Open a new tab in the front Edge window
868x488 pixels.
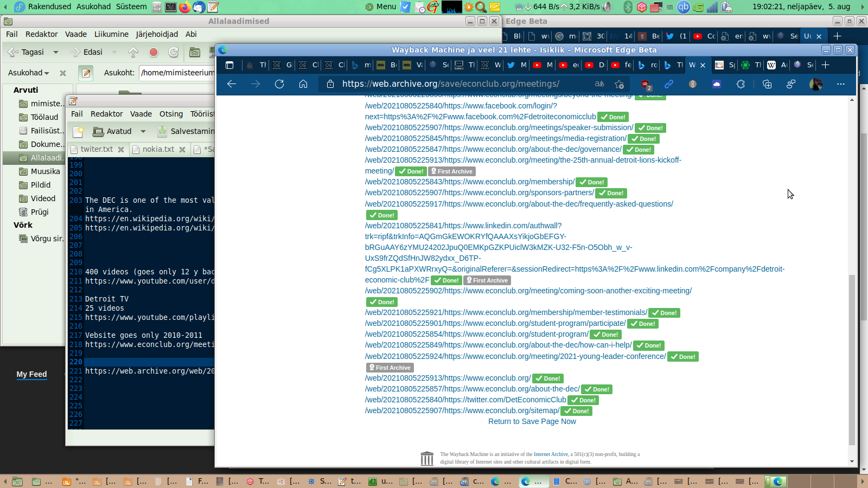pos(826,65)
